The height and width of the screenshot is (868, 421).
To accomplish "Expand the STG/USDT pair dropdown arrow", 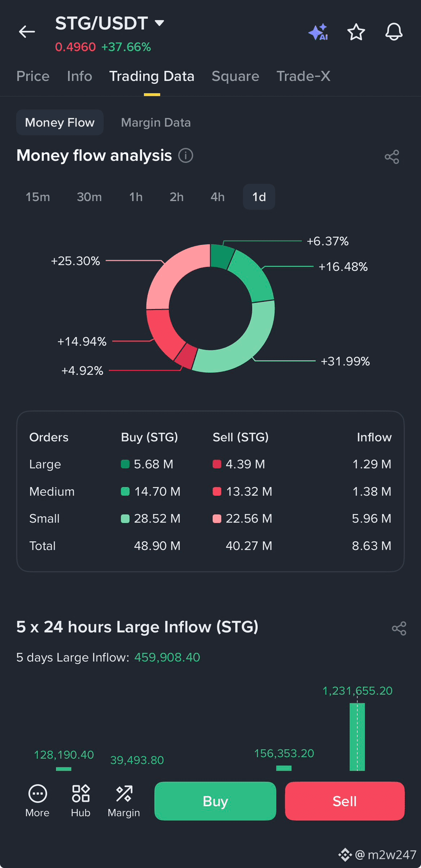I will pos(159,23).
